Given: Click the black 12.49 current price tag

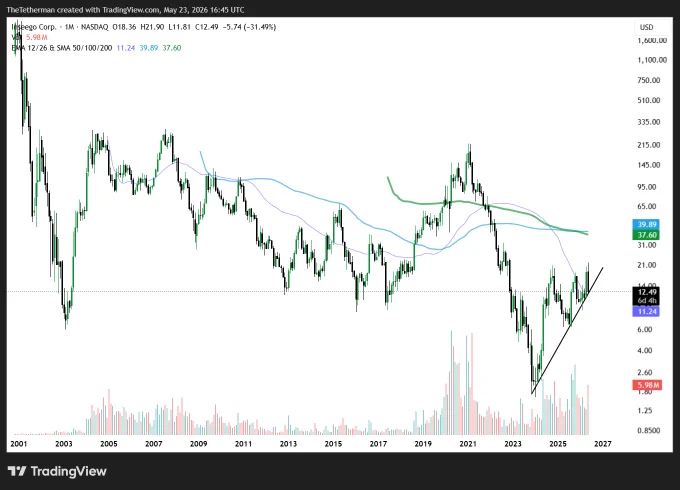Looking at the screenshot, I should [x=647, y=292].
